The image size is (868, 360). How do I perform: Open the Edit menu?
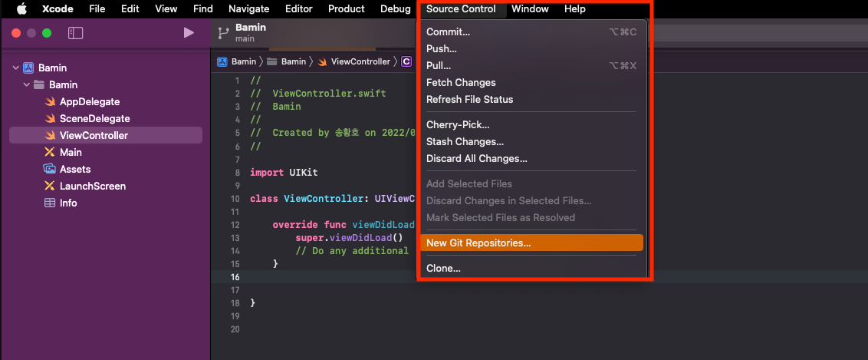(x=130, y=9)
